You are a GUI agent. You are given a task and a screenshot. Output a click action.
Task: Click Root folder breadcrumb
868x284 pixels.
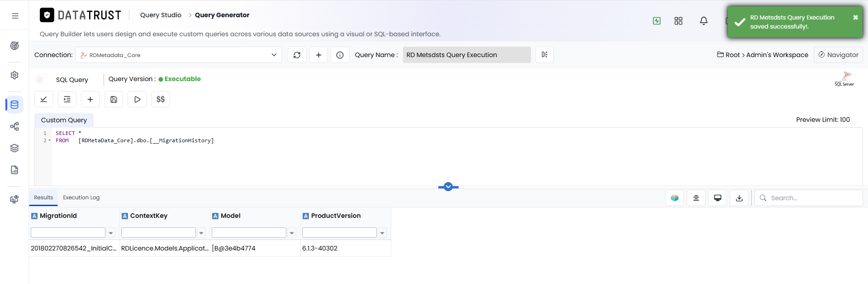[728, 55]
